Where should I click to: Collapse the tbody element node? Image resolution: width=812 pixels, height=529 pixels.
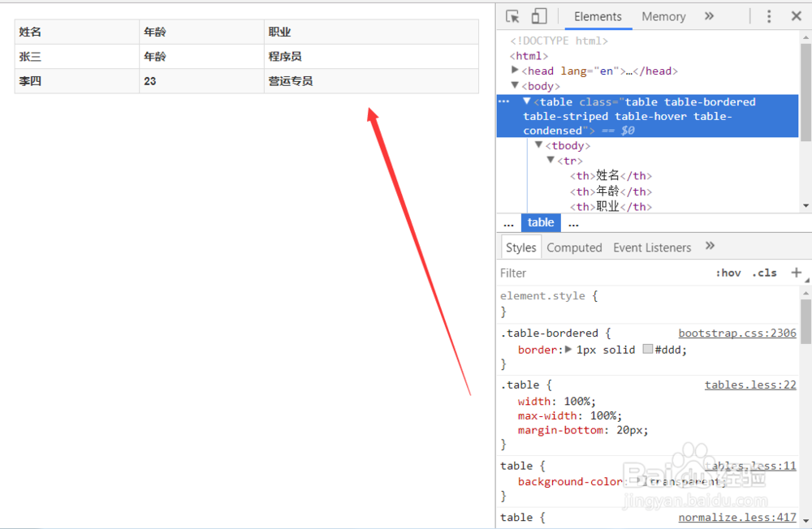538,144
